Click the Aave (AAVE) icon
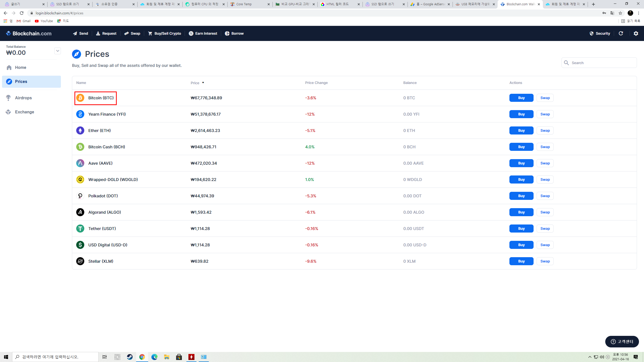This screenshot has width=644, height=362. click(x=80, y=163)
